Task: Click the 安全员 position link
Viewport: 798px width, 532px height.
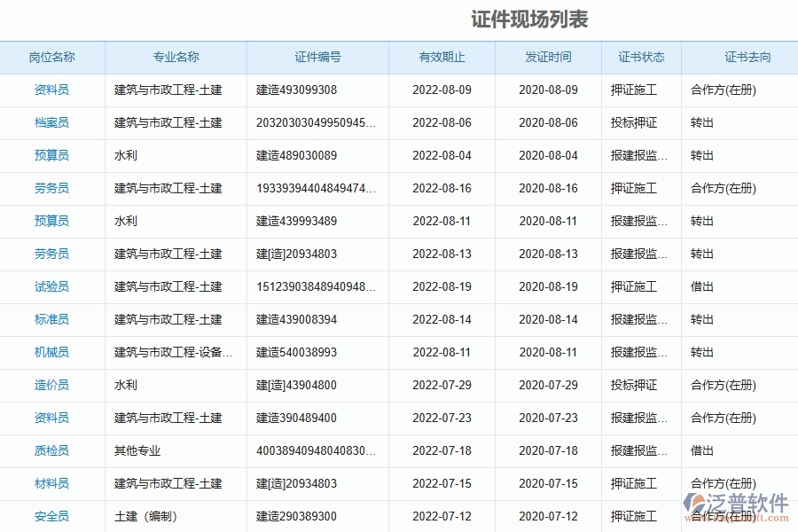Action: point(51,516)
